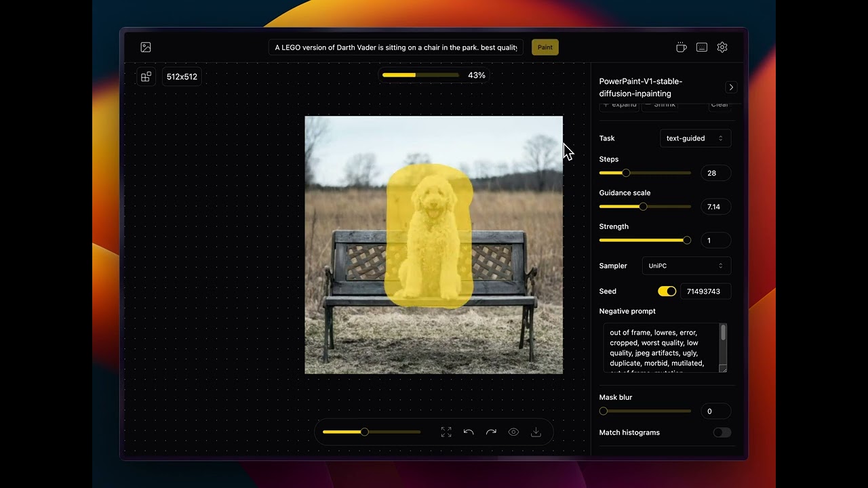The width and height of the screenshot is (868, 488).
Task: Click the Strength value field
Action: pos(715,241)
